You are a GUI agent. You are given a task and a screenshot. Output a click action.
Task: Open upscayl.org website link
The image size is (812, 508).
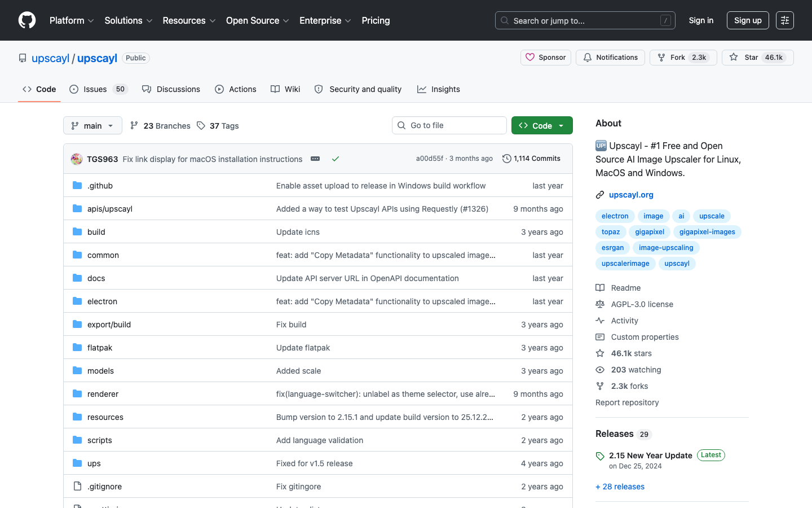click(631, 195)
